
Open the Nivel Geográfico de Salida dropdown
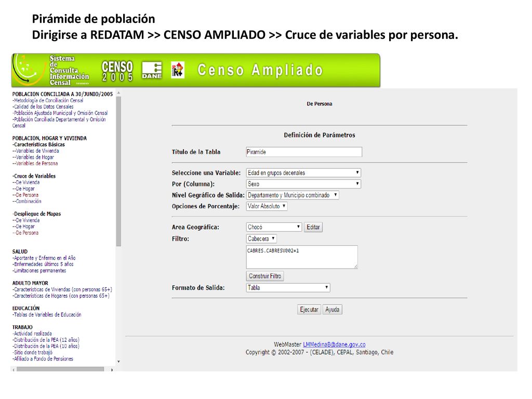tap(292, 195)
